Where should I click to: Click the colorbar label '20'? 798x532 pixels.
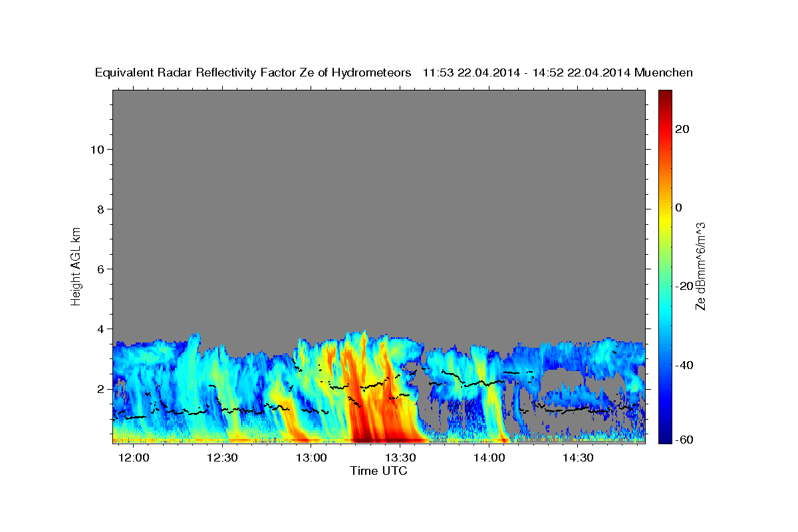(682, 129)
